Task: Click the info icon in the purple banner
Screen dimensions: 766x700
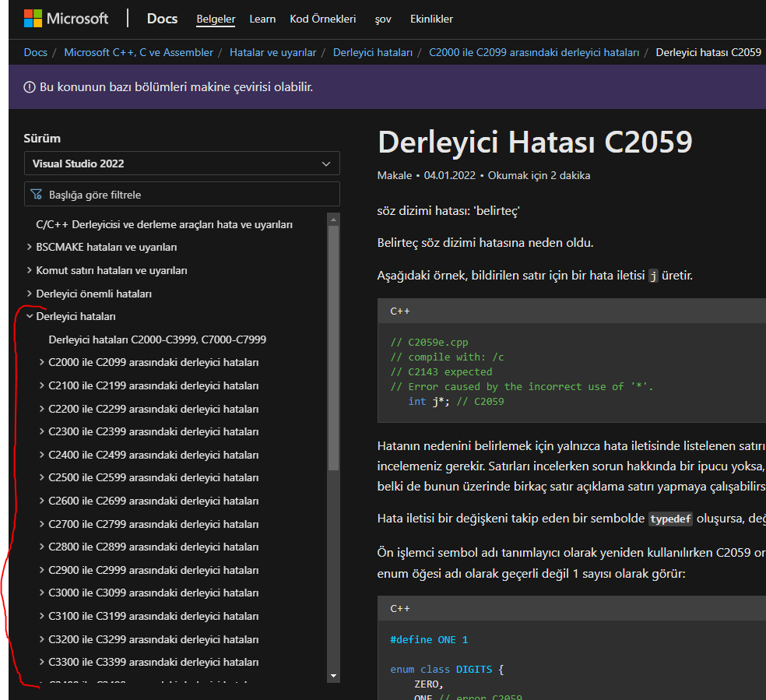Action: tap(30, 86)
